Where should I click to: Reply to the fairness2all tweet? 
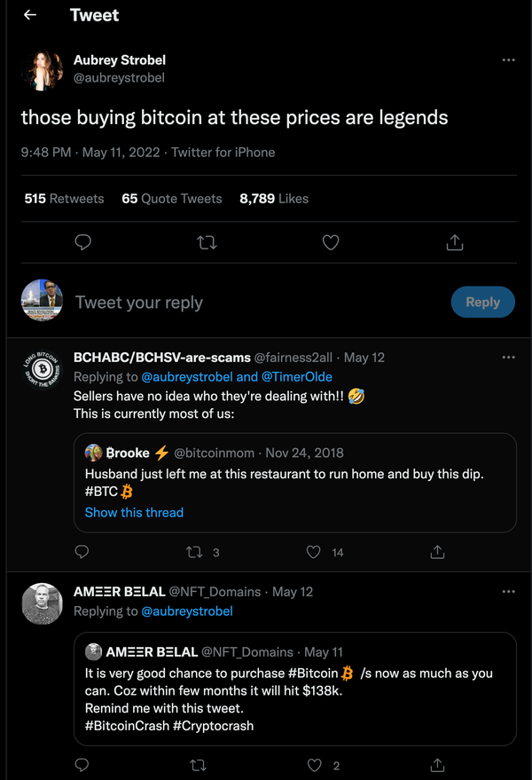point(82,552)
